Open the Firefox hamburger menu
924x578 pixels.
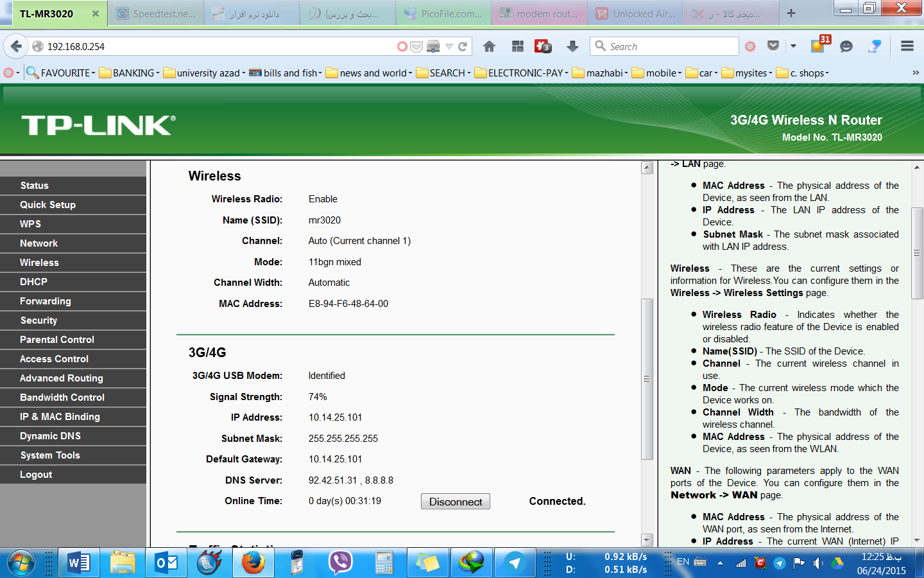click(907, 46)
